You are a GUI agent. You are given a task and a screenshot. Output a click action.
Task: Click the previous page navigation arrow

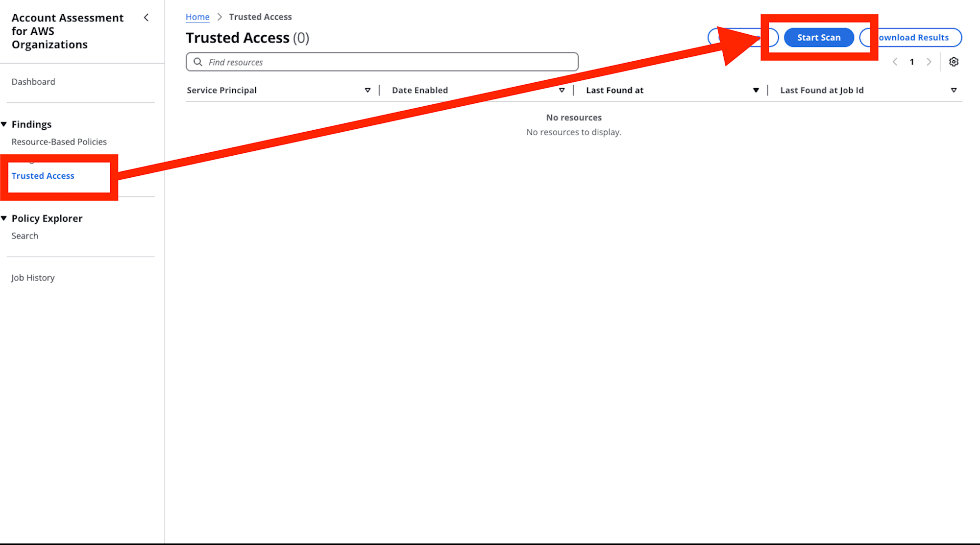(x=894, y=62)
